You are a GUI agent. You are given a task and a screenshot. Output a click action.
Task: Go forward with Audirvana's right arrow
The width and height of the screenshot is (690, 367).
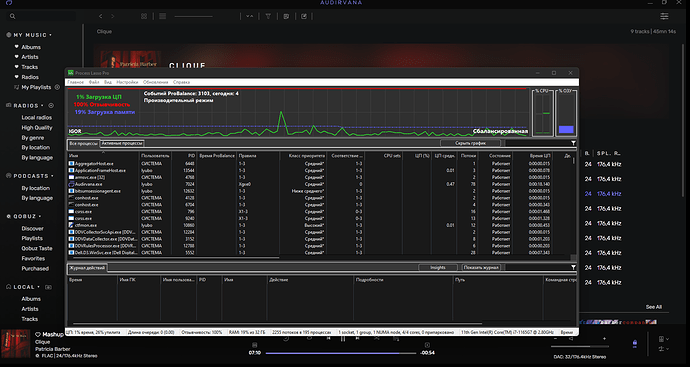tap(113, 16)
